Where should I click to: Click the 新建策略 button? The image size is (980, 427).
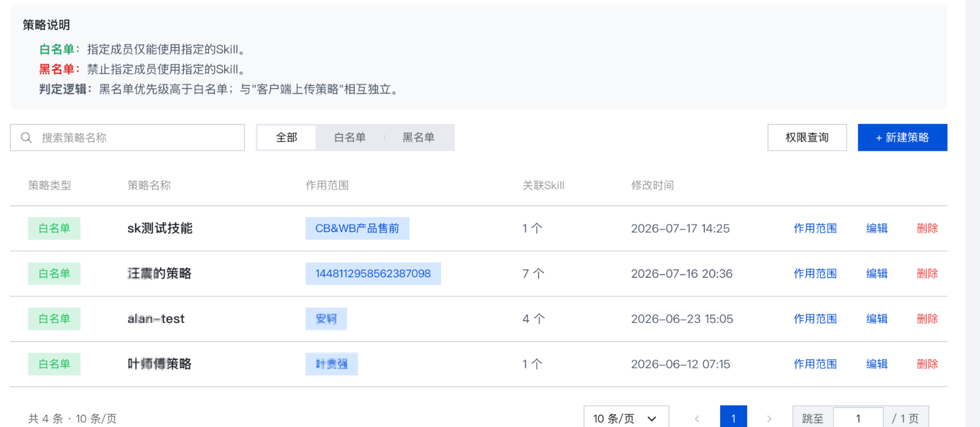click(x=902, y=138)
